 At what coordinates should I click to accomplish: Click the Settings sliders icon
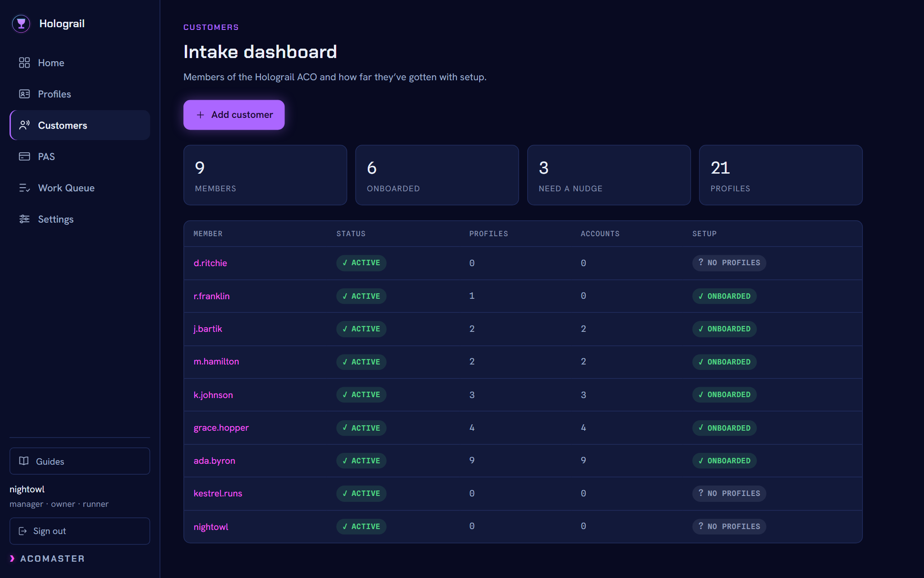coord(24,219)
